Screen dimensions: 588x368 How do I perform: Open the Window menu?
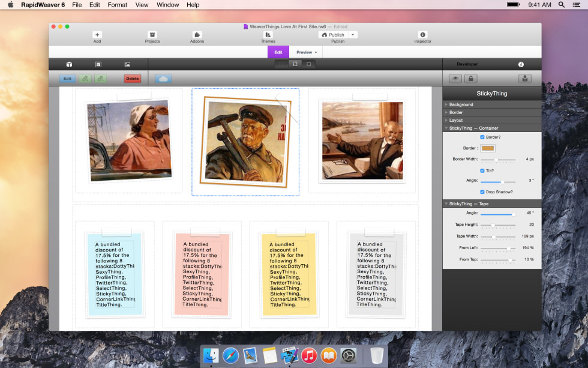coord(167,5)
